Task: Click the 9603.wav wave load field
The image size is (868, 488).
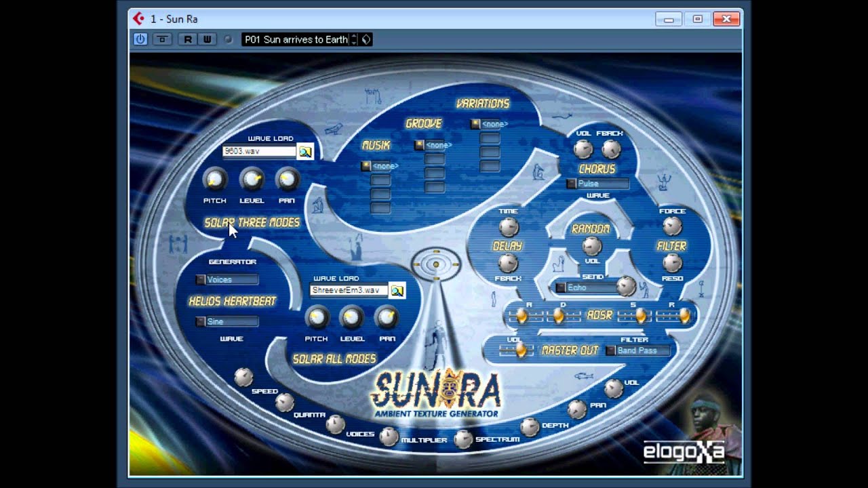Action: pyautogui.click(x=259, y=151)
